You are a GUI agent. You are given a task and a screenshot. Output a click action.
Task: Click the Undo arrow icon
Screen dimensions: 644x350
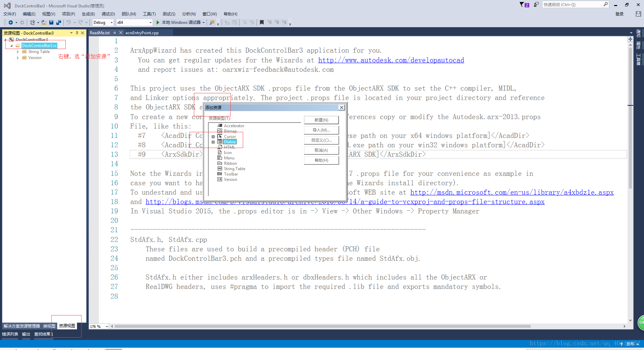point(69,22)
